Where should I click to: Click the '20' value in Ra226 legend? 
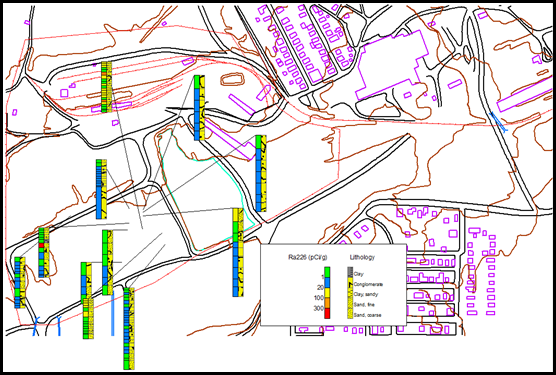320,287
